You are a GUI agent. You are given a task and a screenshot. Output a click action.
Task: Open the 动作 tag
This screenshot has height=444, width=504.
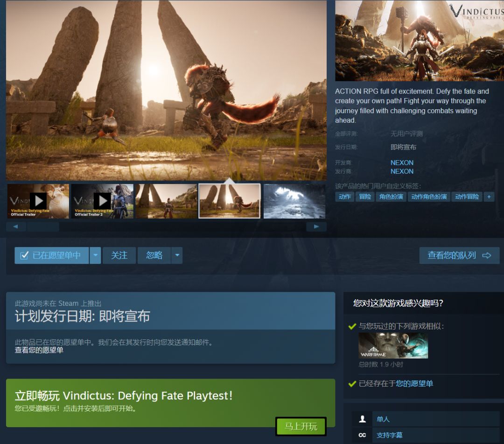(344, 197)
